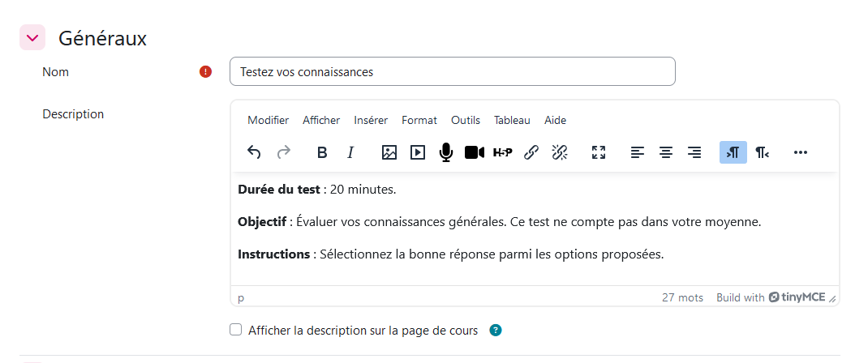Viewport: 868px width, 363px height.
Task: Switch the editor to fullscreen mode
Action: tap(599, 152)
